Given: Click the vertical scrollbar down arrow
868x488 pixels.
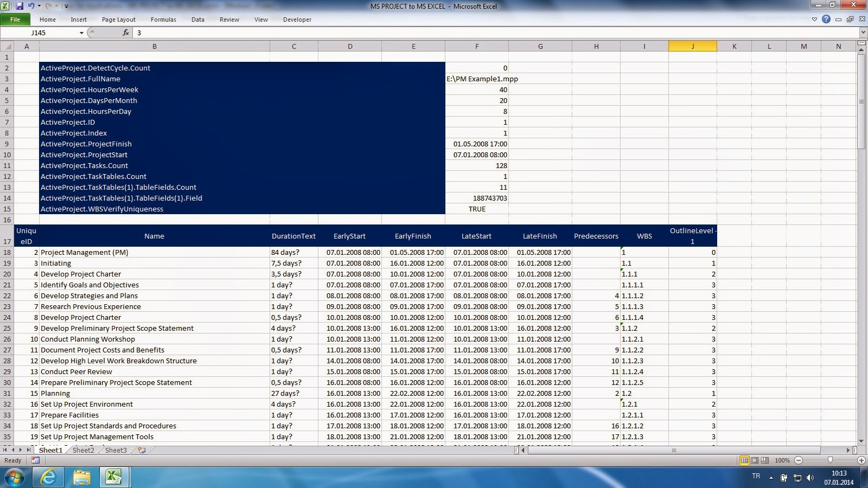Looking at the screenshot, I should coord(862,441).
